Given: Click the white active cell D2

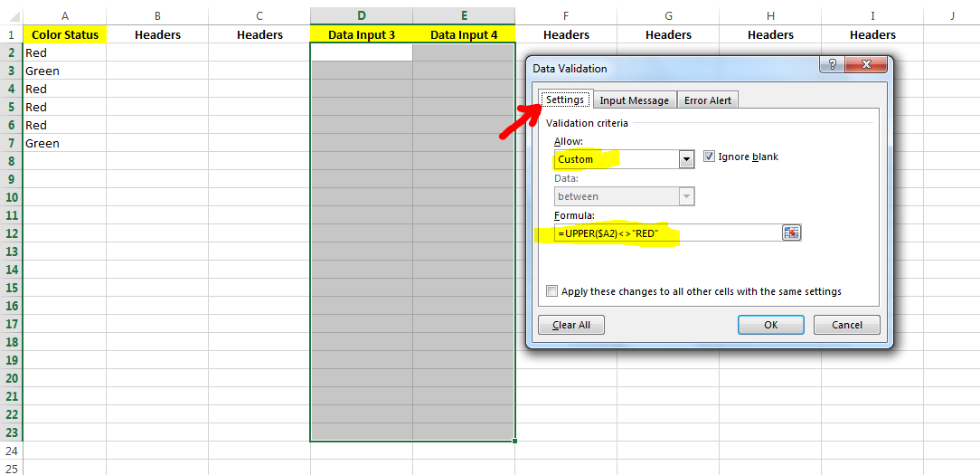Looking at the screenshot, I should [x=362, y=52].
